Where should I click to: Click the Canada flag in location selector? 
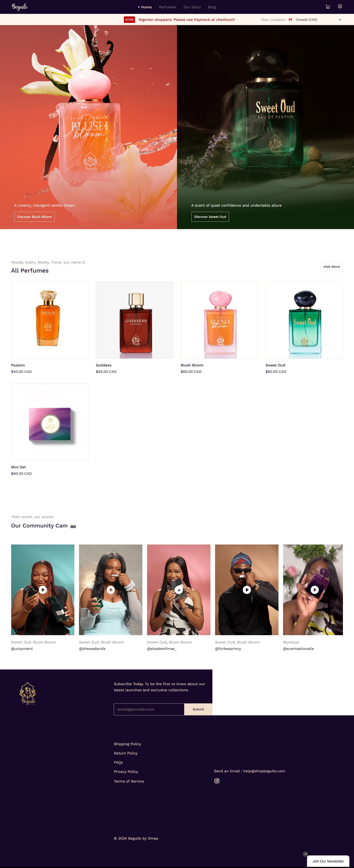pos(290,19)
